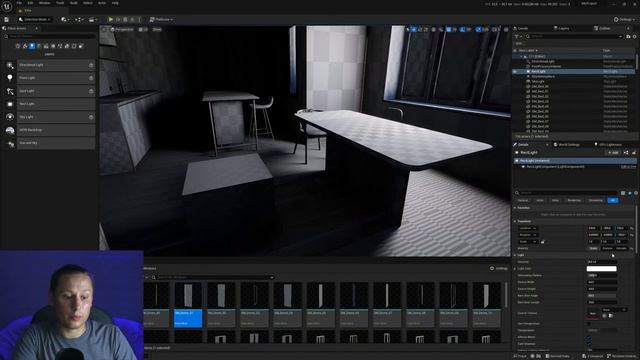The image size is (640, 360).
Task: Open the Platforms dropdown
Action: 161,19
